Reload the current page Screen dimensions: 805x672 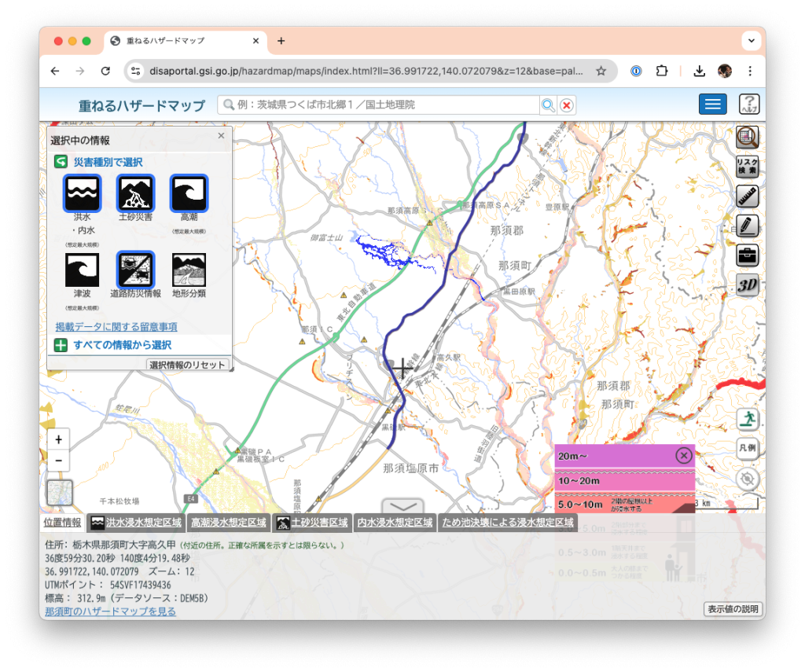point(105,71)
